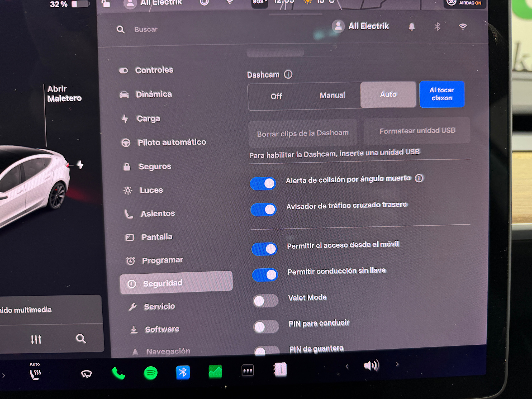Open the seat heater control icon
This screenshot has width=532, height=399.
35,374
